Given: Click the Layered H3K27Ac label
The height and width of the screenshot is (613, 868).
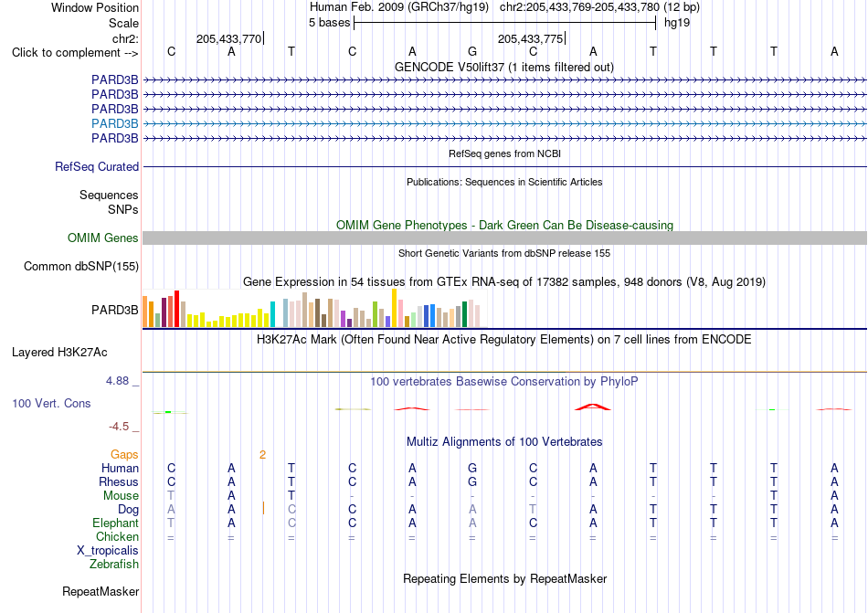Looking at the screenshot, I should pos(59,353).
